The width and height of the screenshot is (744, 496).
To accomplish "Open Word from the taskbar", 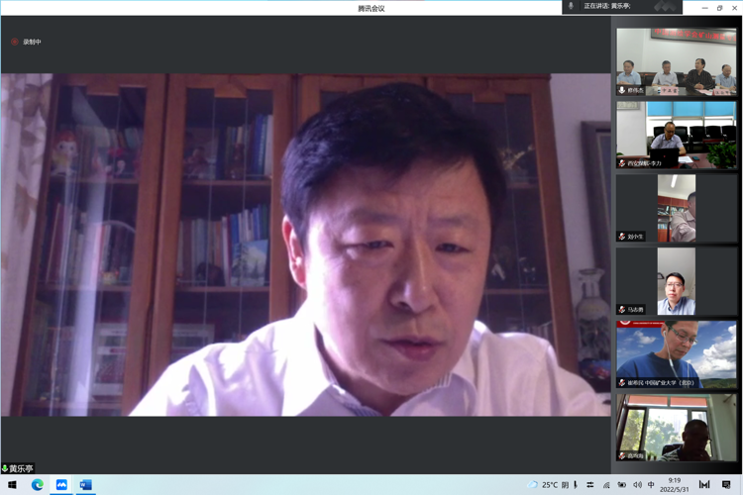I will (85, 485).
